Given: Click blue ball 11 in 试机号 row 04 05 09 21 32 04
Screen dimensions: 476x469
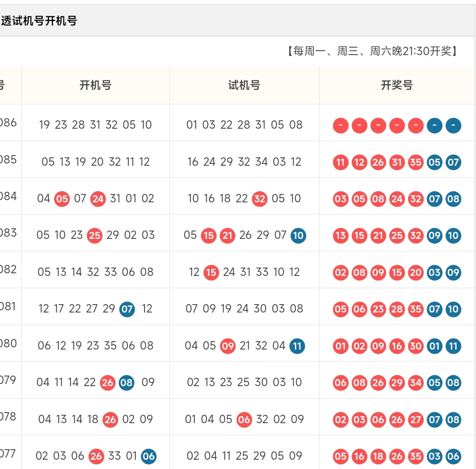Looking at the screenshot, I should (x=297, y=346).
